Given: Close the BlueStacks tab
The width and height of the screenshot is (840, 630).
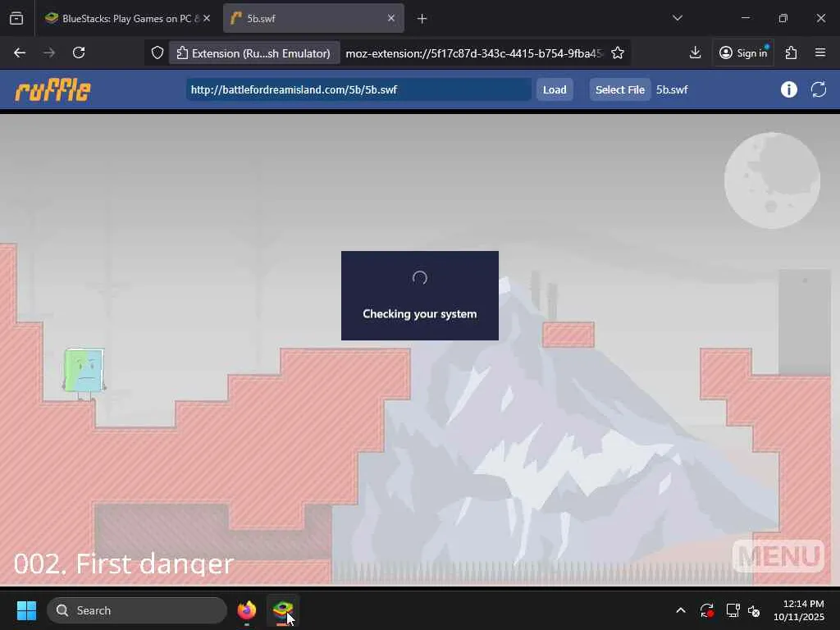Looking at the screenshot, I should (207, 18).
